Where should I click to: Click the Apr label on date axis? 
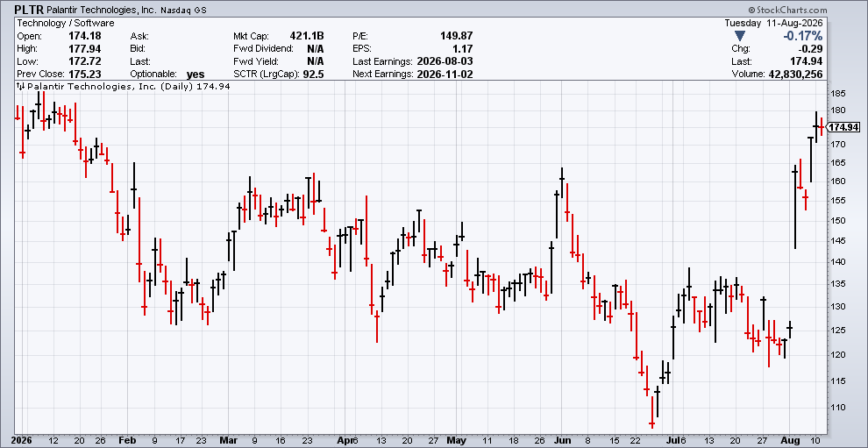(344, 441)
